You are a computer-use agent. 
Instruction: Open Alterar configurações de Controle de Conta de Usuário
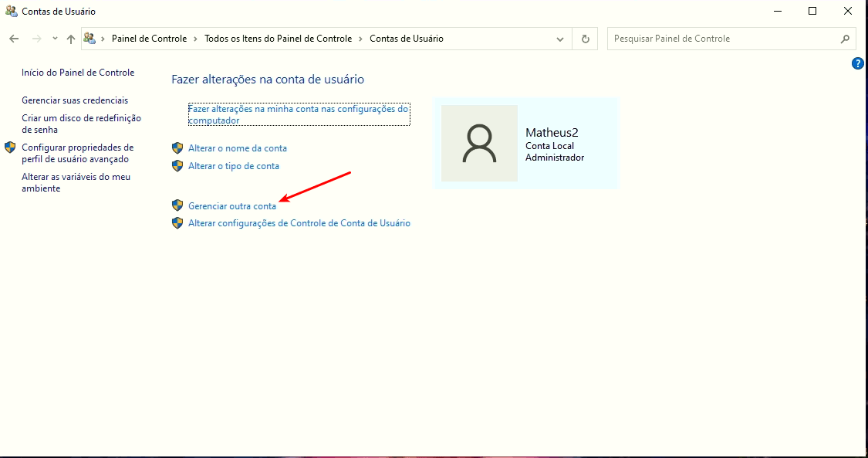[299, 223]
